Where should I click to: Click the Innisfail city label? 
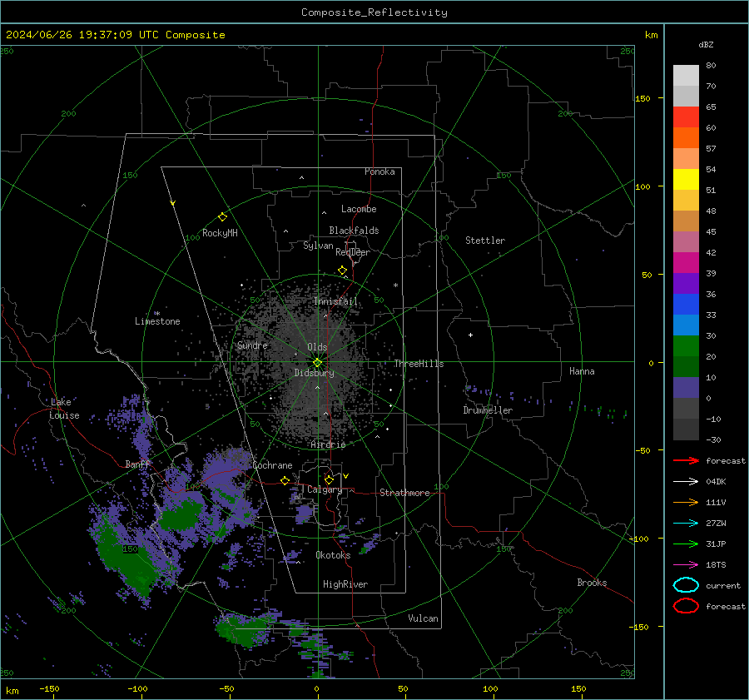pyautogui.click(x=335, y=301)
